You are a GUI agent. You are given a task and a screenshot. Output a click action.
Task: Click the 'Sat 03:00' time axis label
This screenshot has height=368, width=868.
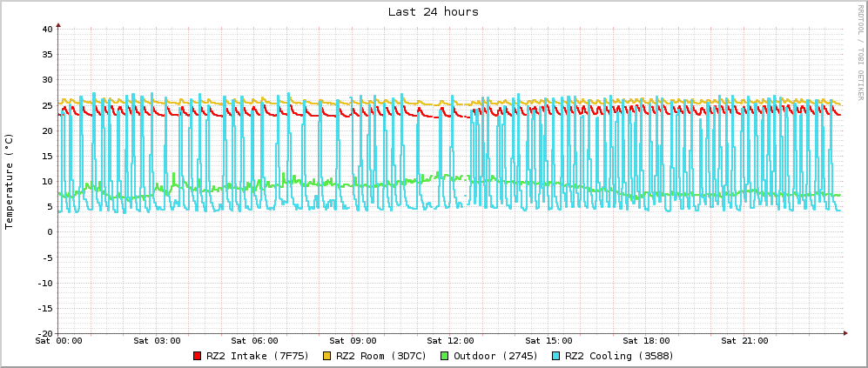(158, 340)
